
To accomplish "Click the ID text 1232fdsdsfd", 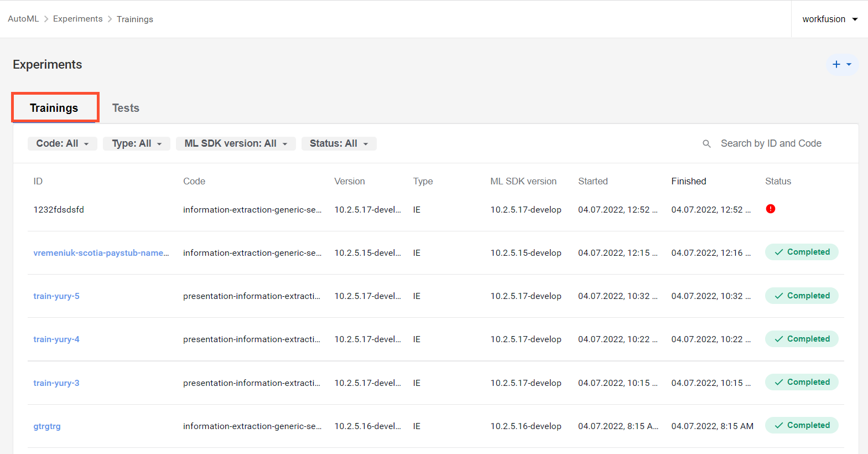I will pyautogui.click(x=59, y=209).
